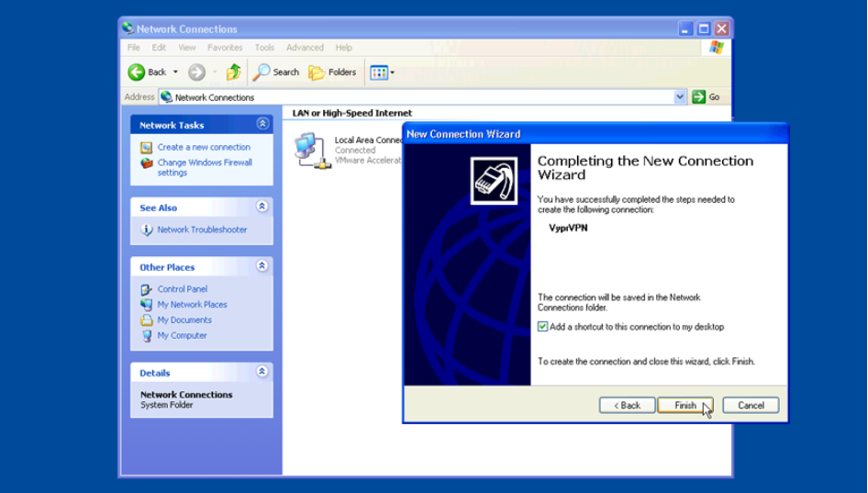Viewport: 868px width, 493px height.
Task: Open My Documents link
Action: pos(184,320)
